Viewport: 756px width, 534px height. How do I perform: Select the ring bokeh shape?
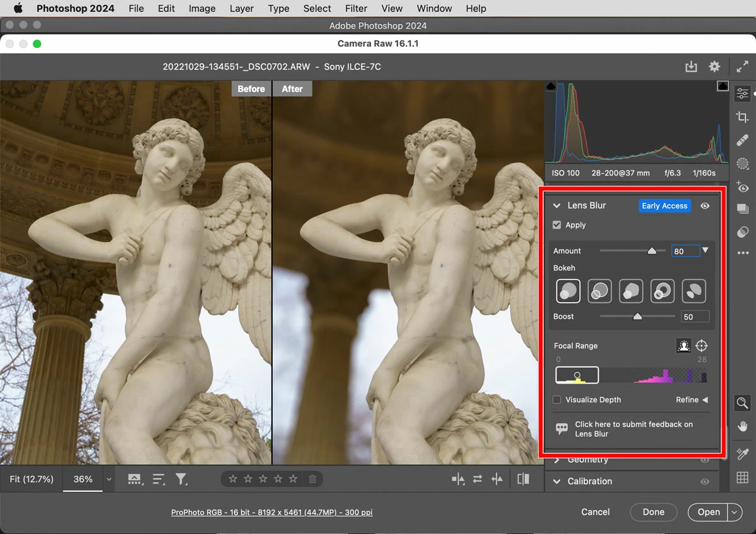pyautogui.click(x=662, y=291)
